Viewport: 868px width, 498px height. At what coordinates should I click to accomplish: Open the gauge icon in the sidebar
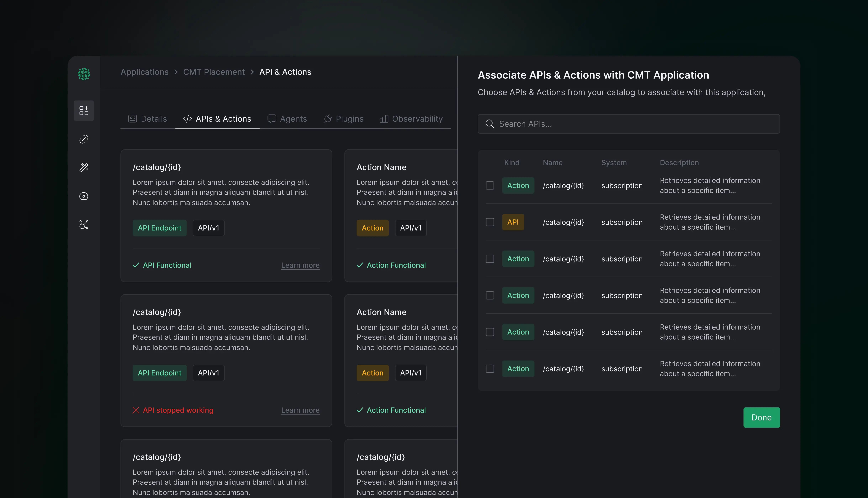pyautogui.click(x=84, y=196)
